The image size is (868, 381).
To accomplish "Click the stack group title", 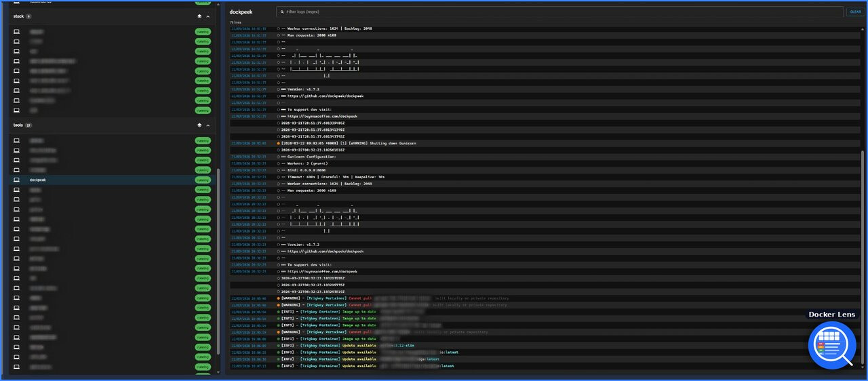I will coord(18,16).
